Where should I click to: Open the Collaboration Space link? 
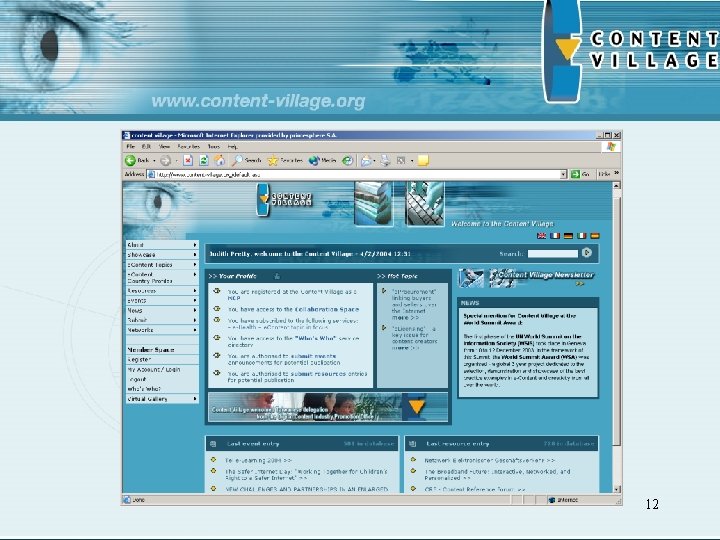click(x=326, y=309)
